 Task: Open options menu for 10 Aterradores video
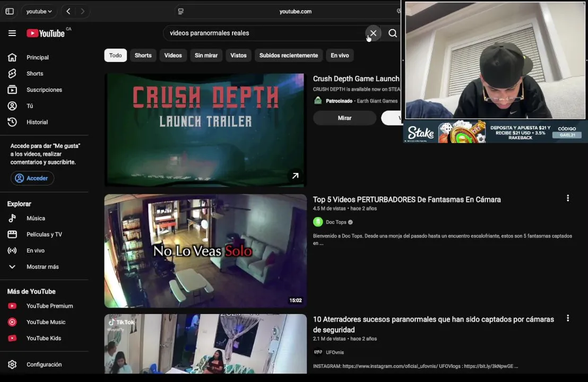[568, 318]
